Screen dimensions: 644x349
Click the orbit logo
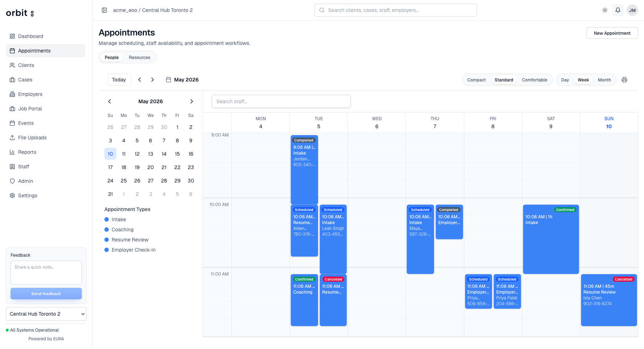20,13
